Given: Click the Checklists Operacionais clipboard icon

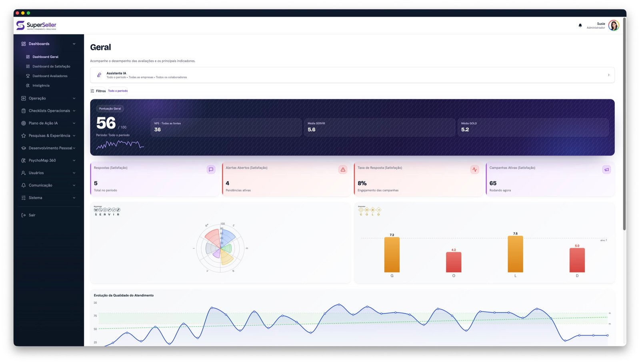Looking at the screenshot, I should 24,111.
